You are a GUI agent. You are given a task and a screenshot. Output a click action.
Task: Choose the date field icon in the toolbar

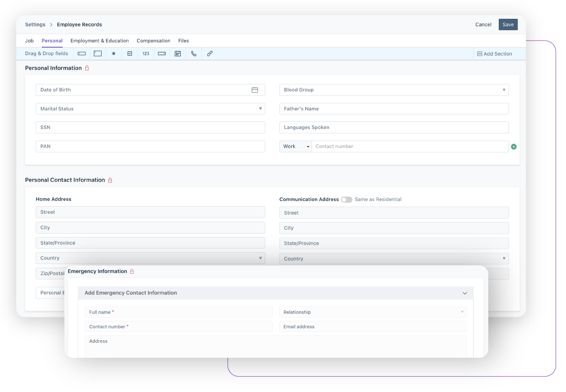(178, 53)
